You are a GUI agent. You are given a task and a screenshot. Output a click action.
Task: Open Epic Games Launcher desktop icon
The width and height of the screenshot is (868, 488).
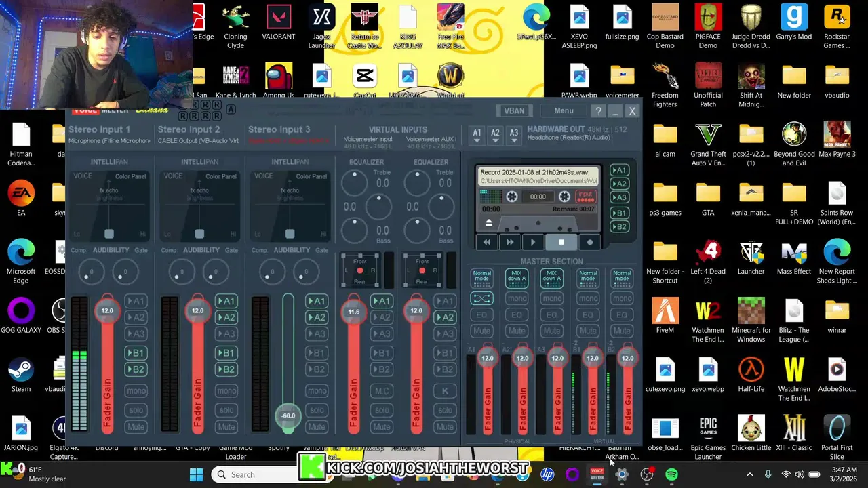tap(708, 438)
